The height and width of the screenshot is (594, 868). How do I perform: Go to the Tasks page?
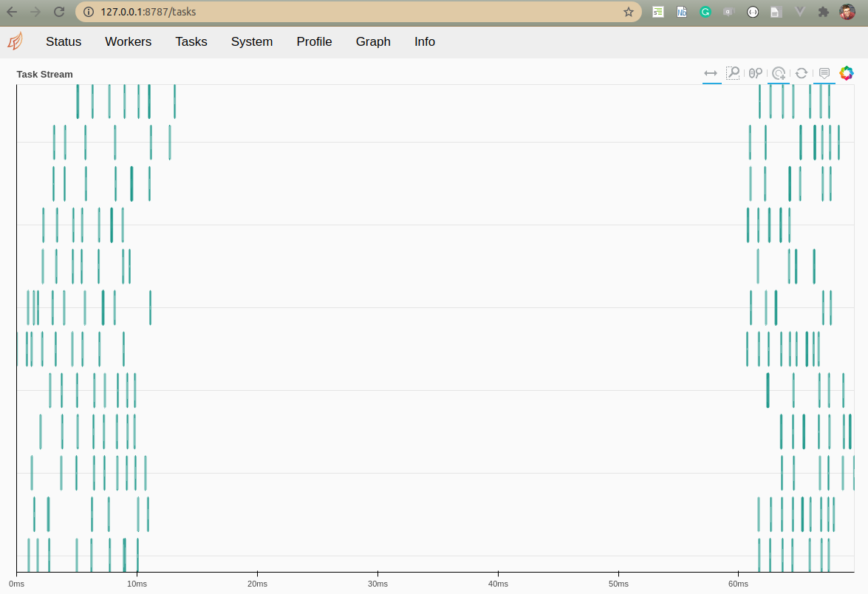tap(191, 41)
